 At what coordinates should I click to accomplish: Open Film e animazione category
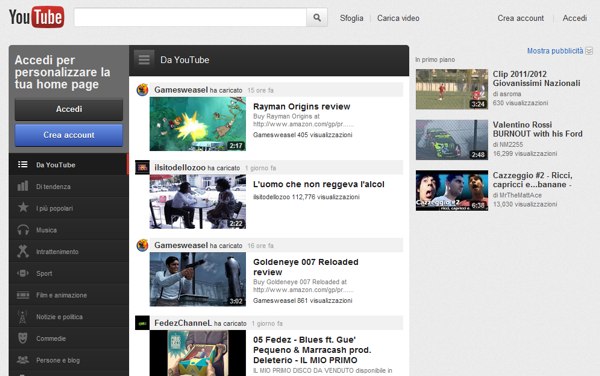[x=69, y=295]
